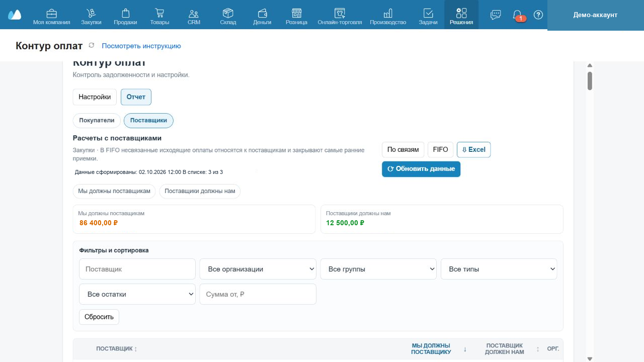Select the Поставщики tab

148,121
